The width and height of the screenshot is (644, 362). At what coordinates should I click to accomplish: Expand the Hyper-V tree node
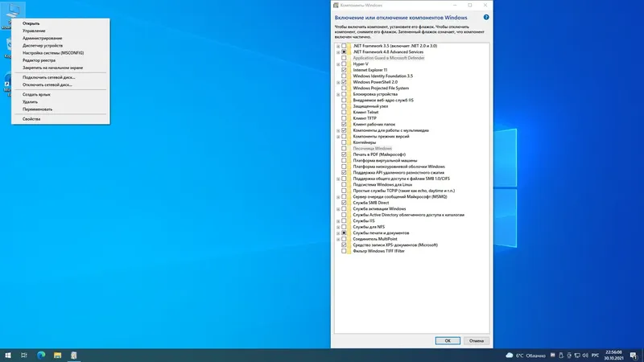(x=338, y=64)
